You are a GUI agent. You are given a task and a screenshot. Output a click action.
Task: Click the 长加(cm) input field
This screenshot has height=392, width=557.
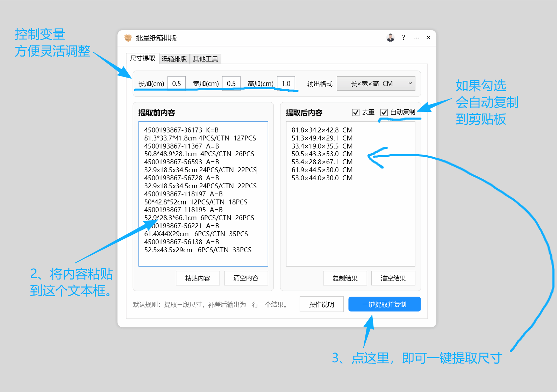click(x=177, y=84)
